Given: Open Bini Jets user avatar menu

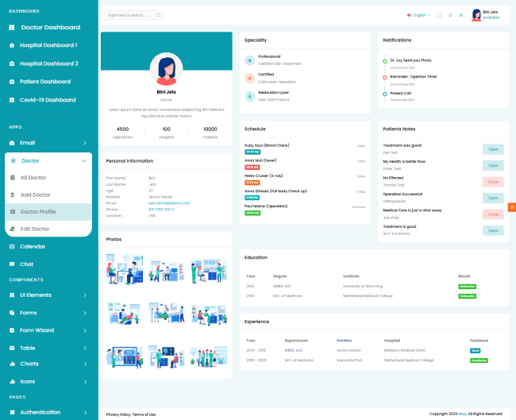Looking at the screenshot, I should coord(476,15).
